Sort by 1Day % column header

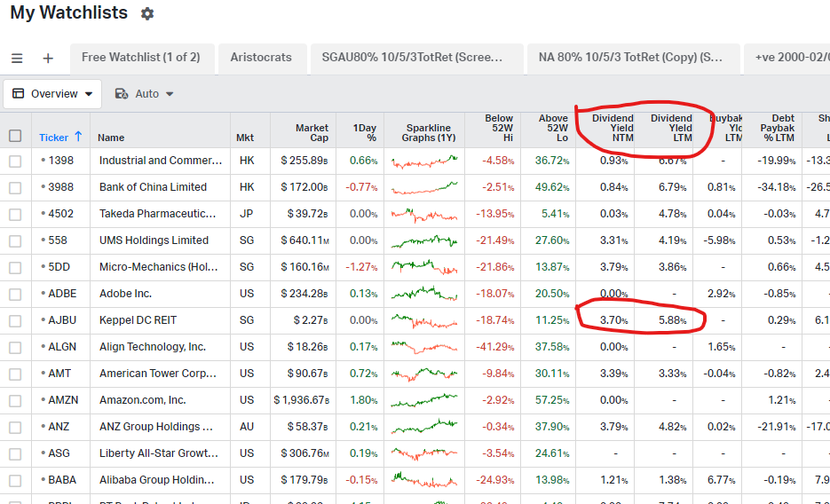[365, 133]
